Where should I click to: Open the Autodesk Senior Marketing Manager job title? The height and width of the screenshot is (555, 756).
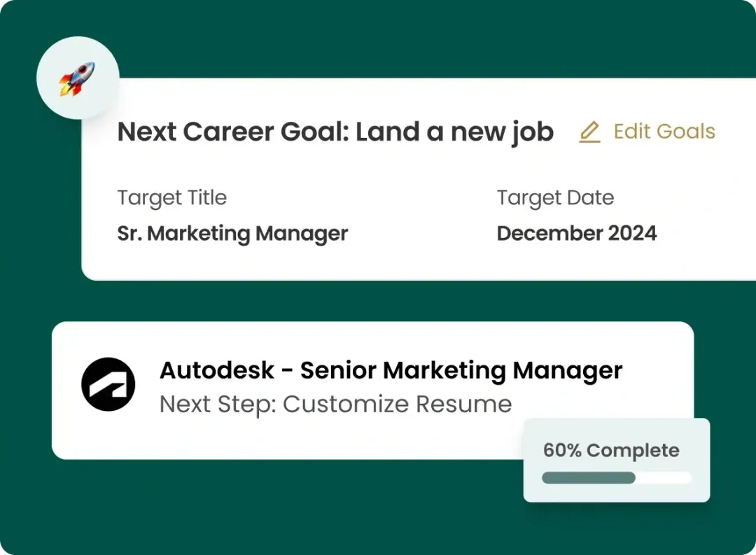pyautogui.click(x=391, y=370)
